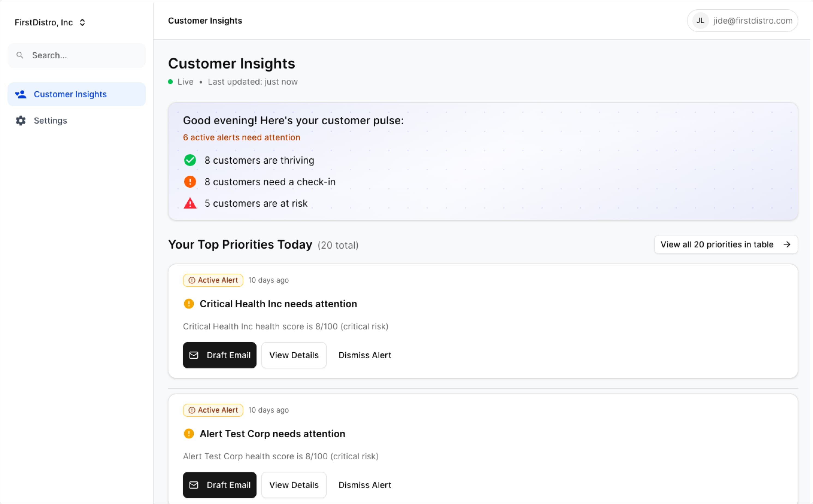Click yellow alert icon beside Alert Test Corp
This screenshot has height=504, width=813.
click(189, 433)
